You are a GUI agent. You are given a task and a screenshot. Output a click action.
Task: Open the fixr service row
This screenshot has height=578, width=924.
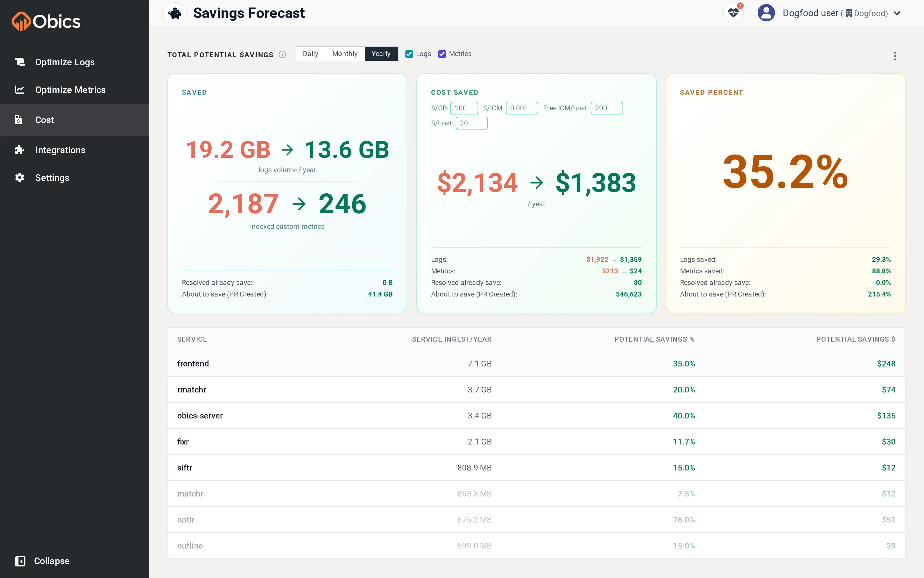pyautogui.click(x=536, y=442)
